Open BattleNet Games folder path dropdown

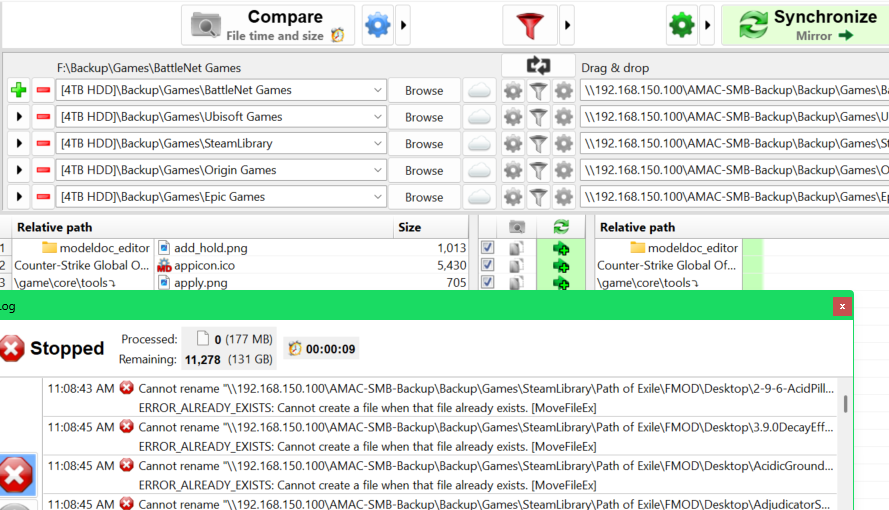pyautogui.click(x=378, y=90)
